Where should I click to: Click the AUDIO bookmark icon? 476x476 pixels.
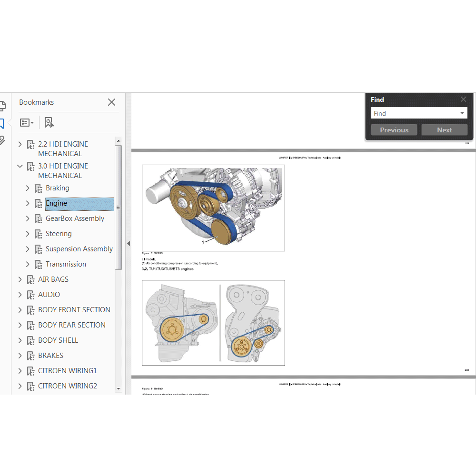click(30, 295)
